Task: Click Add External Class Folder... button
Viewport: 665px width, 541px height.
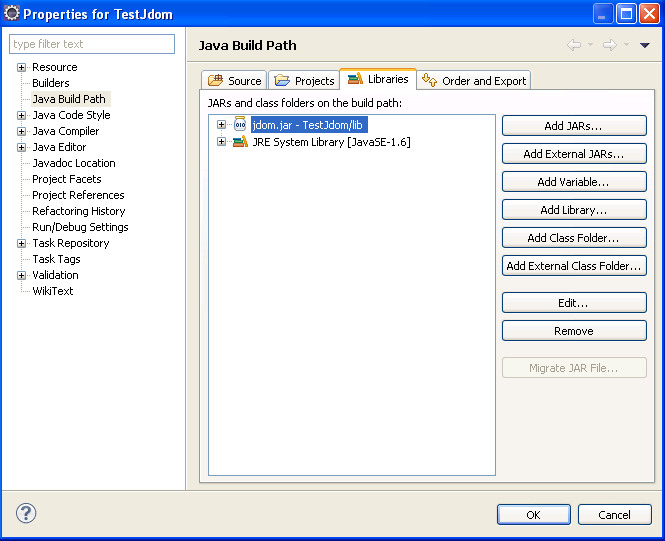Action: [x=574, y=266]
